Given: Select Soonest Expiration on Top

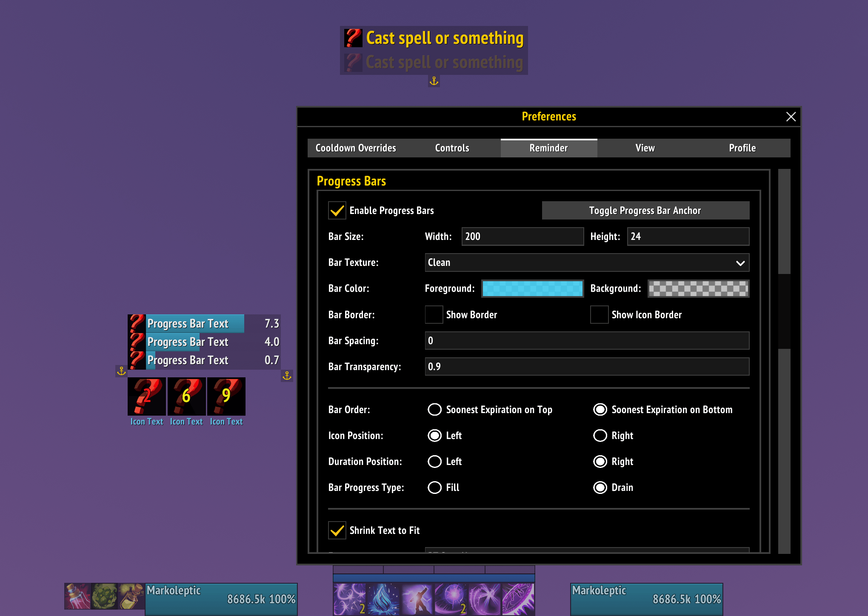Looking at the screenshot, I should [434, 409].
